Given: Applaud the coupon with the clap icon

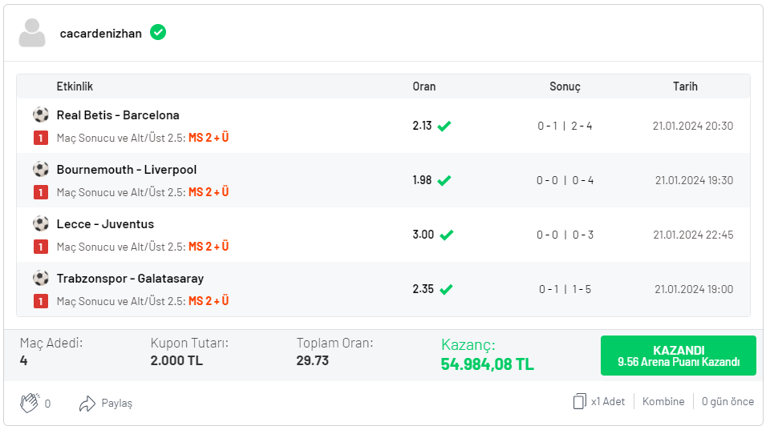Looking at the screenshot, I should [29, 403].
